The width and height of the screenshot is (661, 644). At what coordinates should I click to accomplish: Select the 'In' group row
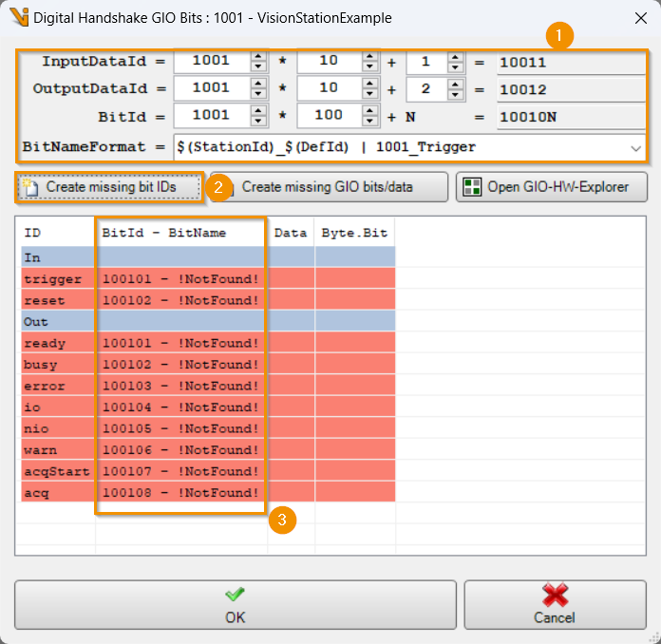[208, 257]
